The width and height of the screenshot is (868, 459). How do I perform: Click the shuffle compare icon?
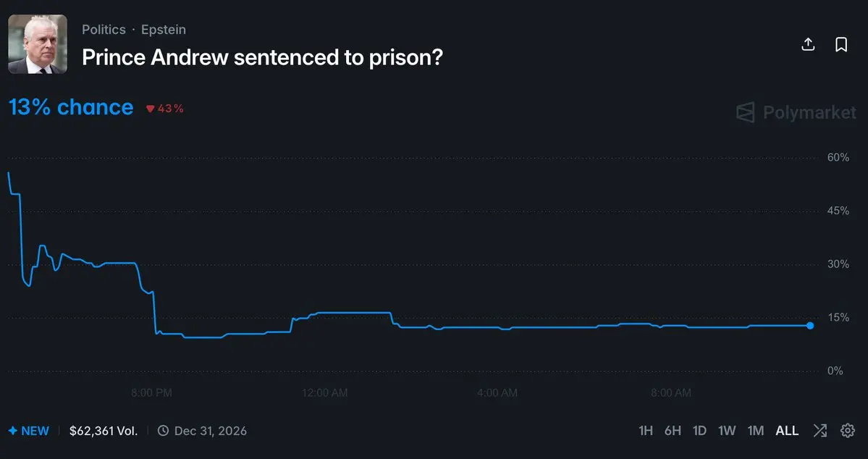[819, 430]
